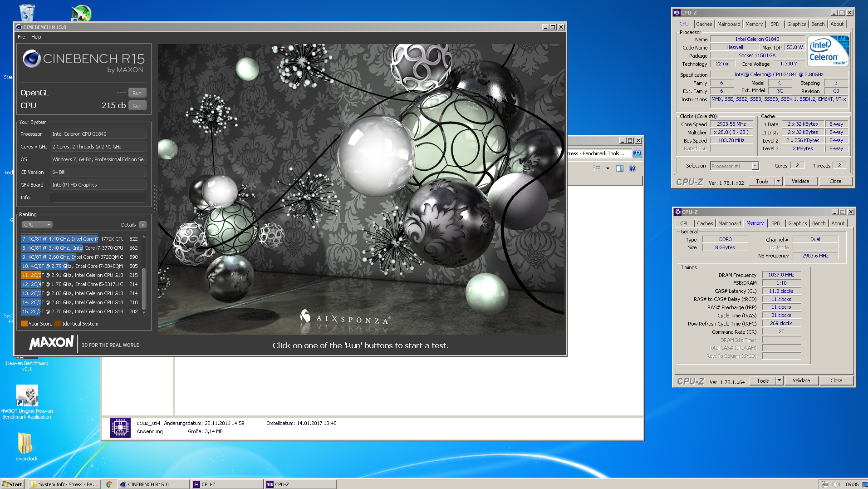Screen dimensions: 868x489
Task: Run the CPU benchmark test
Action: tap(137, 105)
